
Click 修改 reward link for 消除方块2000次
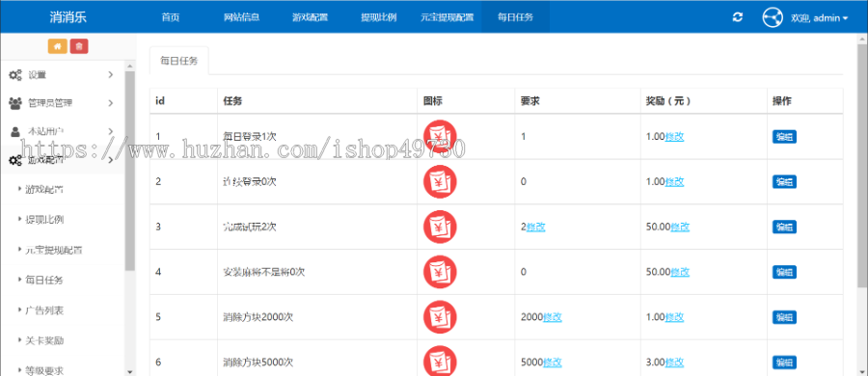pyautogui.click(x=674, y=317)
